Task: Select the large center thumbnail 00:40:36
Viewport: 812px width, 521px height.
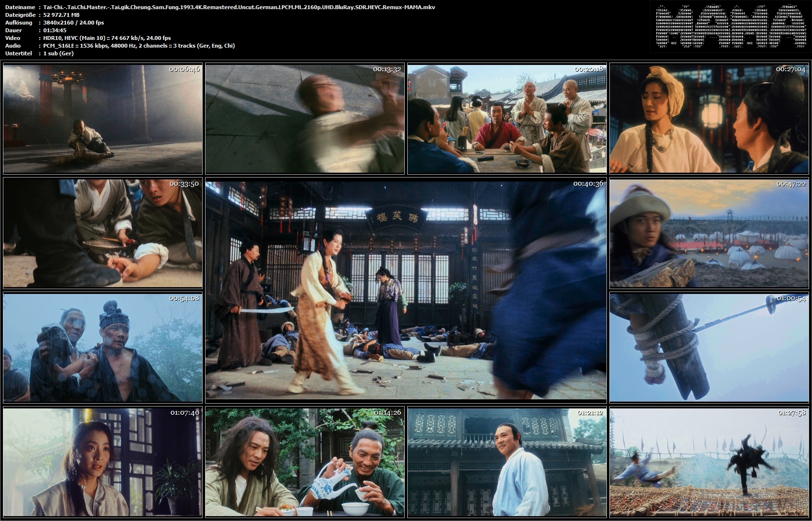Action: coord(406,290)
